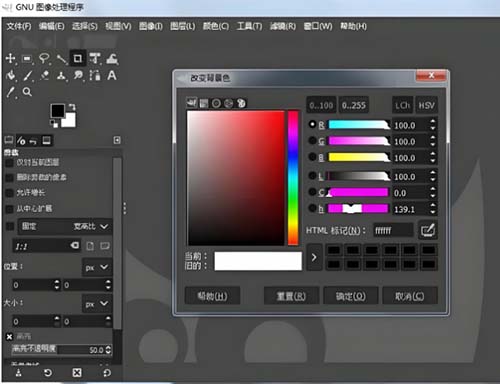Open the 帮助(H) menu in menu bar
Screen dimensions: 500x384
[x=353, y=26]
